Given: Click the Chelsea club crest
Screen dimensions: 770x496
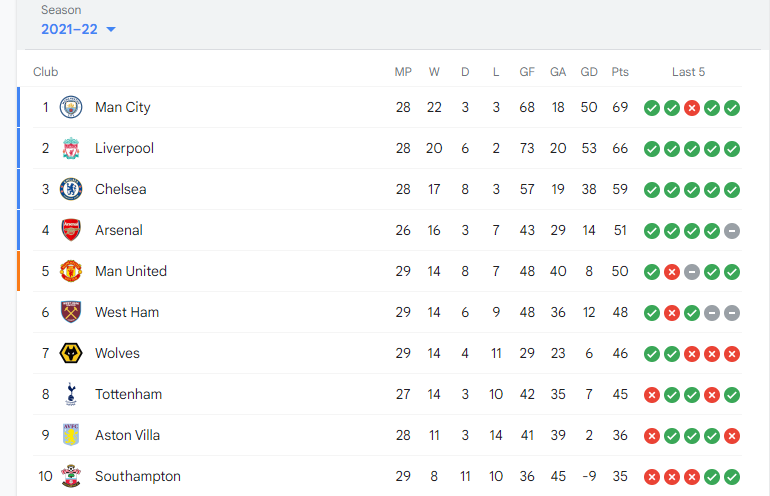Looking at the screenshot, I should point(71,189).
